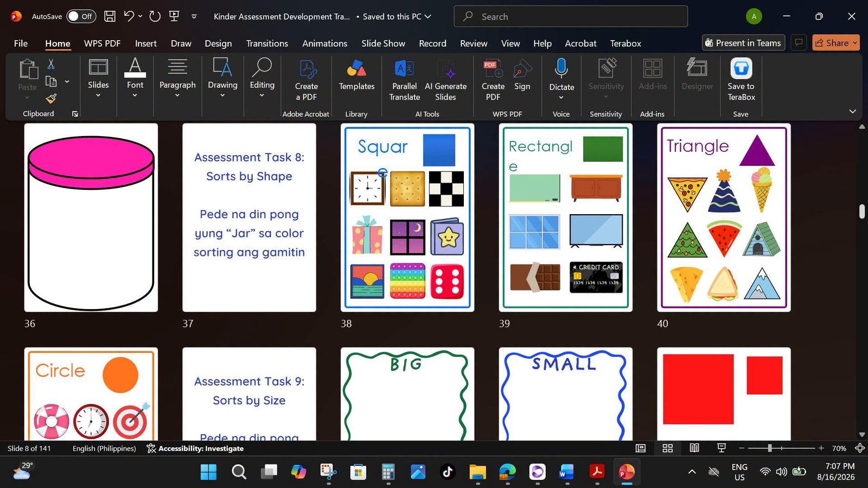
Task: Click Accessibility: Investigate status
Action: click(195, 448)
